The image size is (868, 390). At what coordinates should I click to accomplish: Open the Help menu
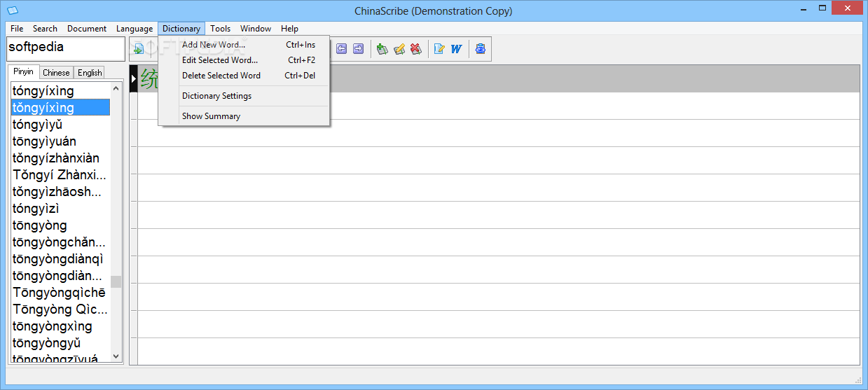click(290, 29)
